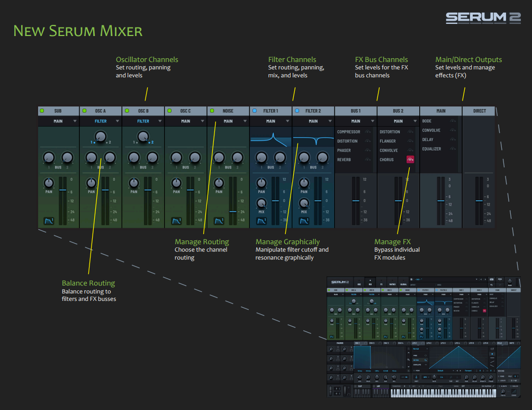Select the MAIN channel header
The image size is (532, 410).
tap(441, 111)
